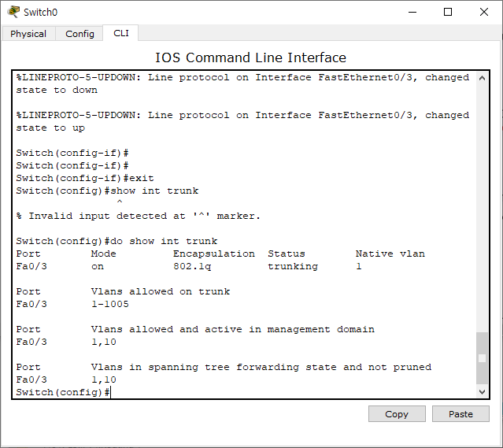Viewport: 503px width, 448px height.
Task: Switch to the Physical tab
Action: pos(28,34)
